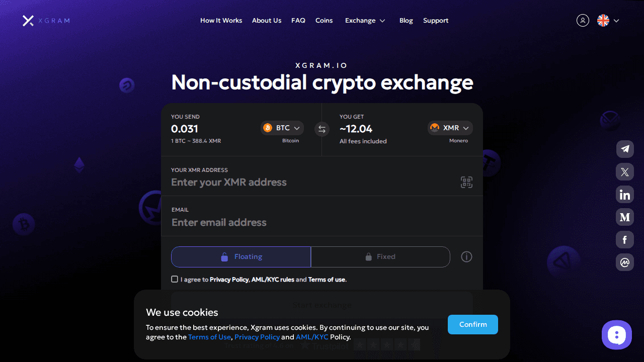
Task: Open the LinkedIn social link
Action: (625, 195)
